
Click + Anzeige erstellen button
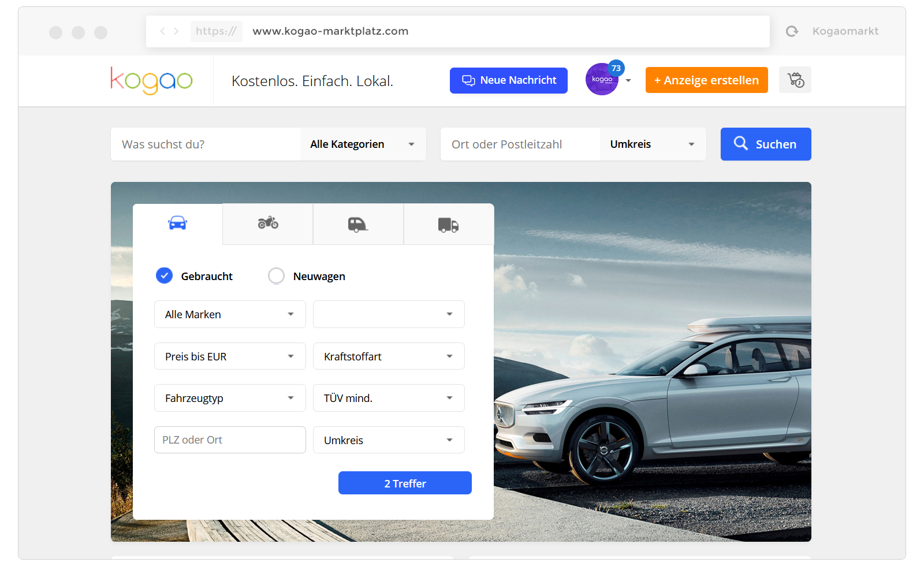click(x=706, y=80)
